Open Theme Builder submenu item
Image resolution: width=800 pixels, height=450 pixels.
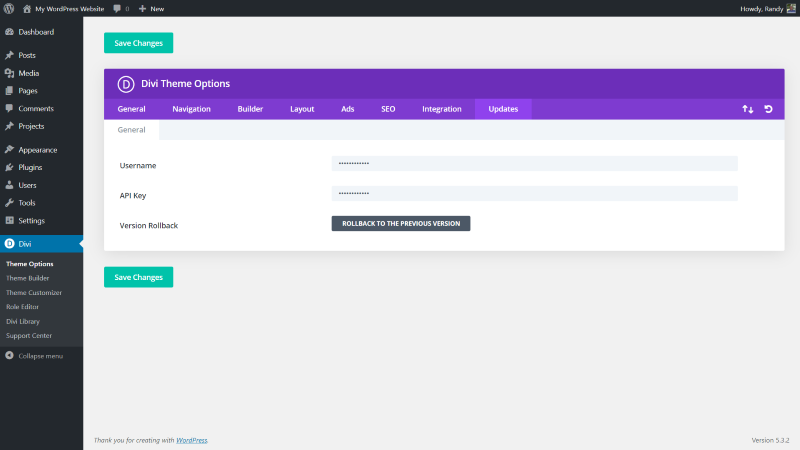click(28, 278)
